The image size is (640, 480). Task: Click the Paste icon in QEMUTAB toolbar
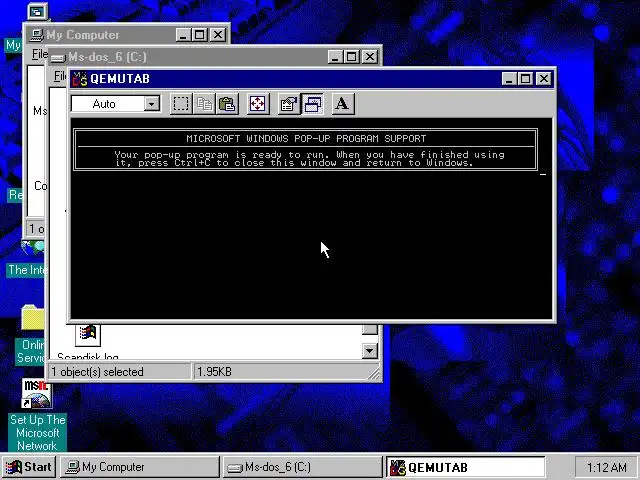point(227,104)
